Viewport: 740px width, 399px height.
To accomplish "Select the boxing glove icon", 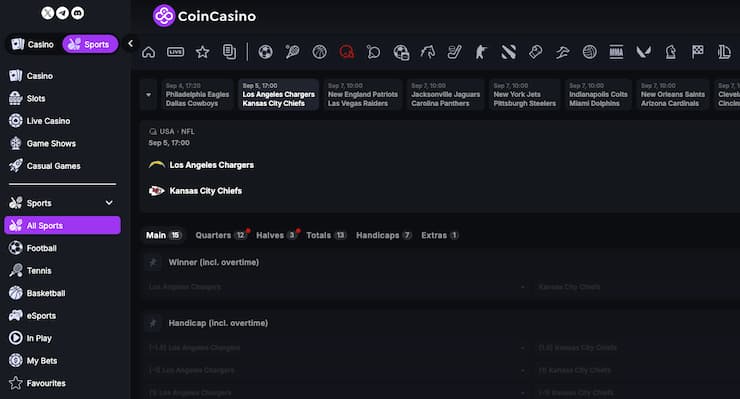I will [x=535, y=52].
